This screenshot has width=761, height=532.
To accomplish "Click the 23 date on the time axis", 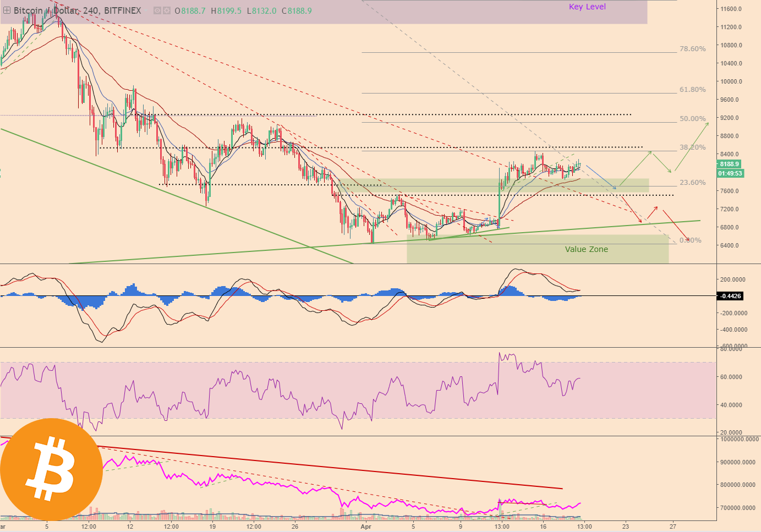I will [626, 526].
